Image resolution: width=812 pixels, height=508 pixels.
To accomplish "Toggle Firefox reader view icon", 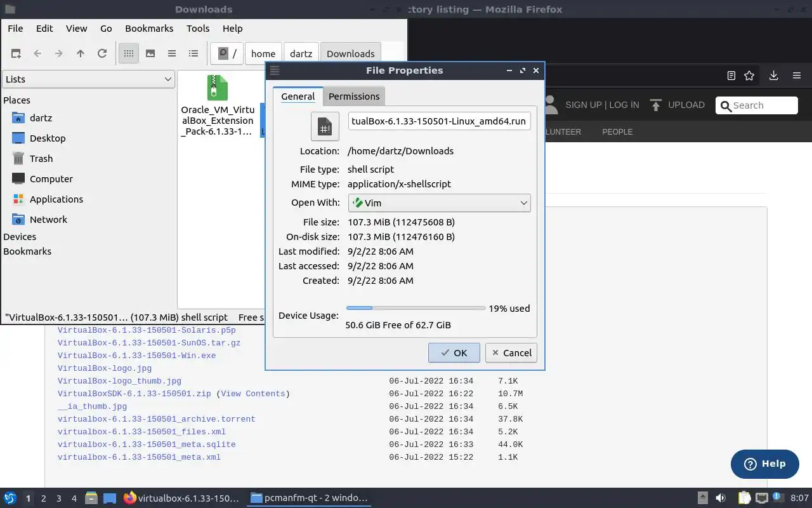I will (731, 76).
